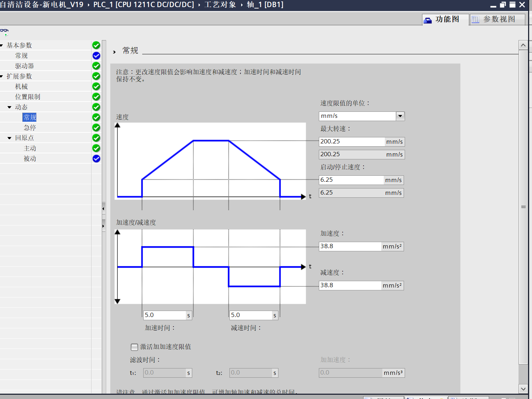
Task: Click the 加速时间 input field
Action: click(165, 315)
